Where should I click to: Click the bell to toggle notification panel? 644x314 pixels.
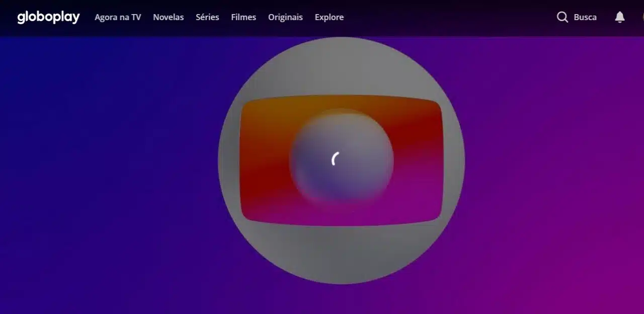[x=619, y=17]
